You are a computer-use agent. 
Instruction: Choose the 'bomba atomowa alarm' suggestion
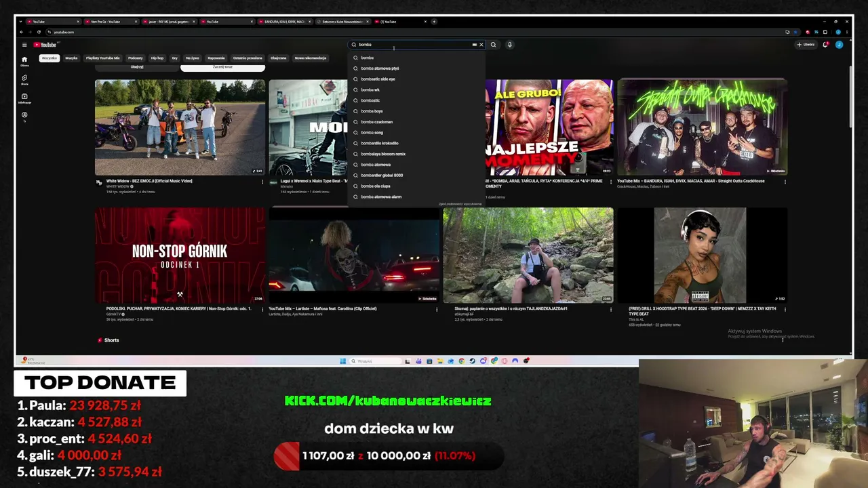416,197
